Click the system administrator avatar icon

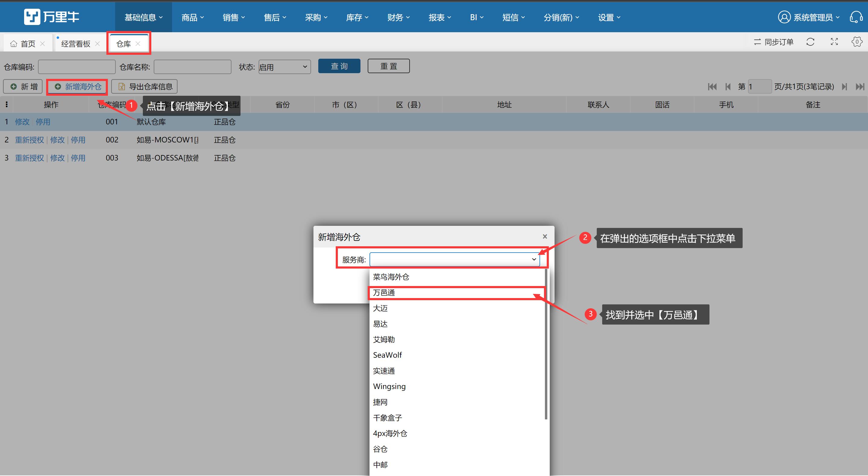pos(784,17)
